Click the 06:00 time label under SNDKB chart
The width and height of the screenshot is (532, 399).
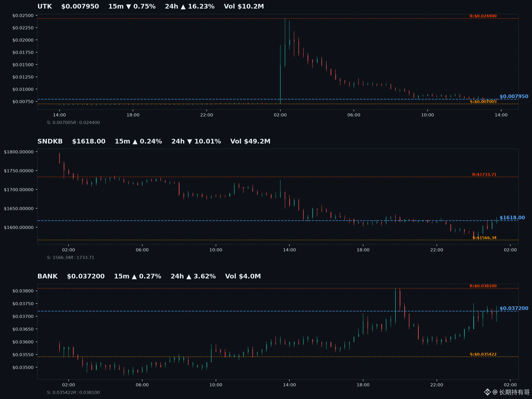tap(142, 250)
